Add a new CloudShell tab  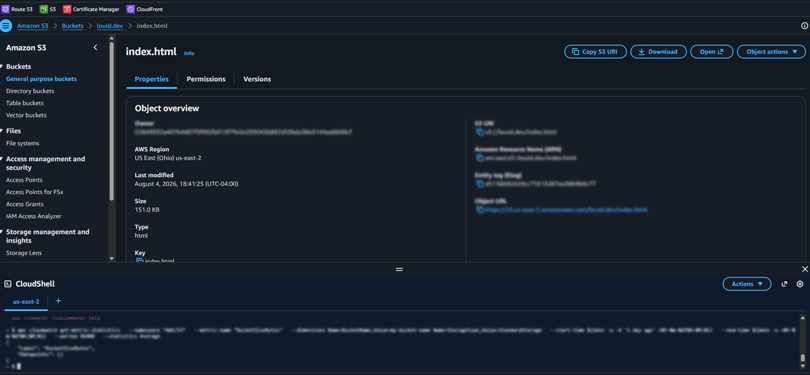point(58,301)
